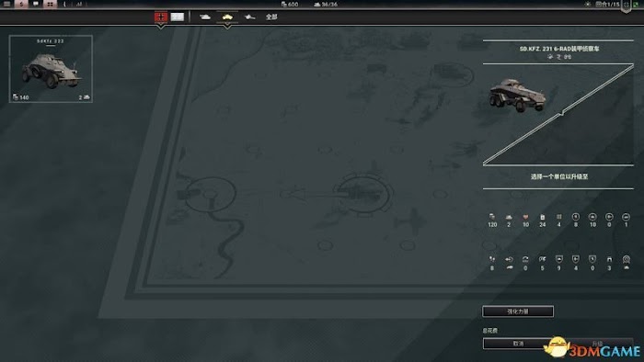The width and height of the screenshot is (644, 362).
Task: Click the 取消 cancel button
Action: (518, 344)
